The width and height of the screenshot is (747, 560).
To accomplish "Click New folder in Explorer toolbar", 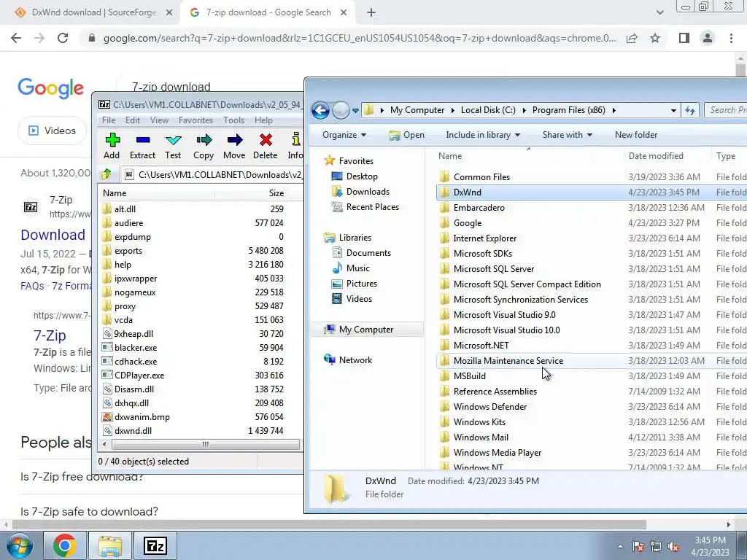I will 636,135.
